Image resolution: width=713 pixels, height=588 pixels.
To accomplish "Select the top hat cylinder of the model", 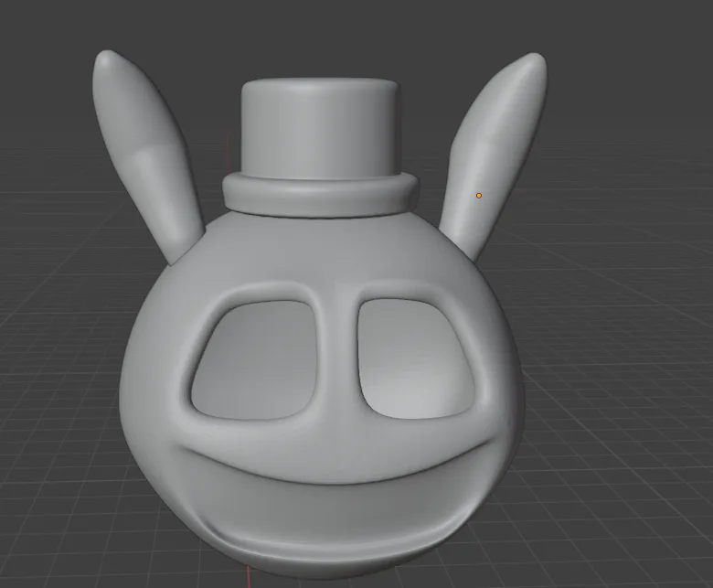I will [x=321, y=129].
